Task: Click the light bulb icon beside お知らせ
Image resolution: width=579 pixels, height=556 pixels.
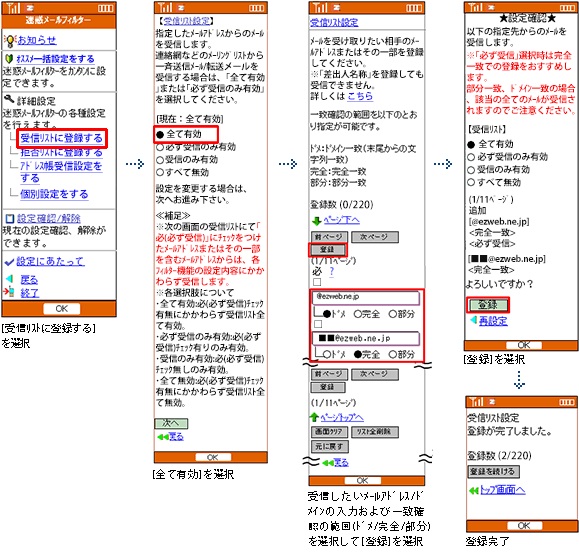Action: 10,40
